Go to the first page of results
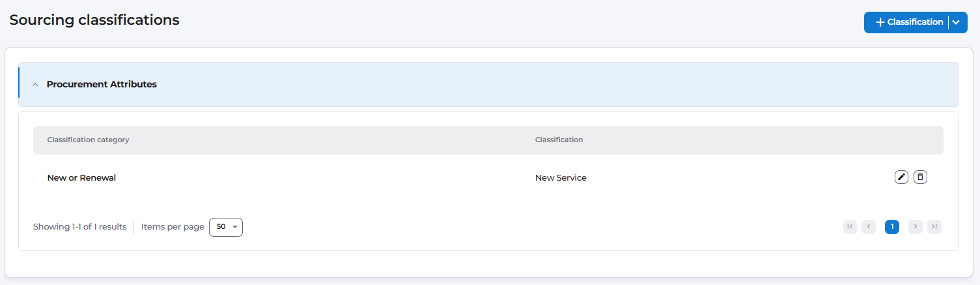 click(x=850, y=226)
